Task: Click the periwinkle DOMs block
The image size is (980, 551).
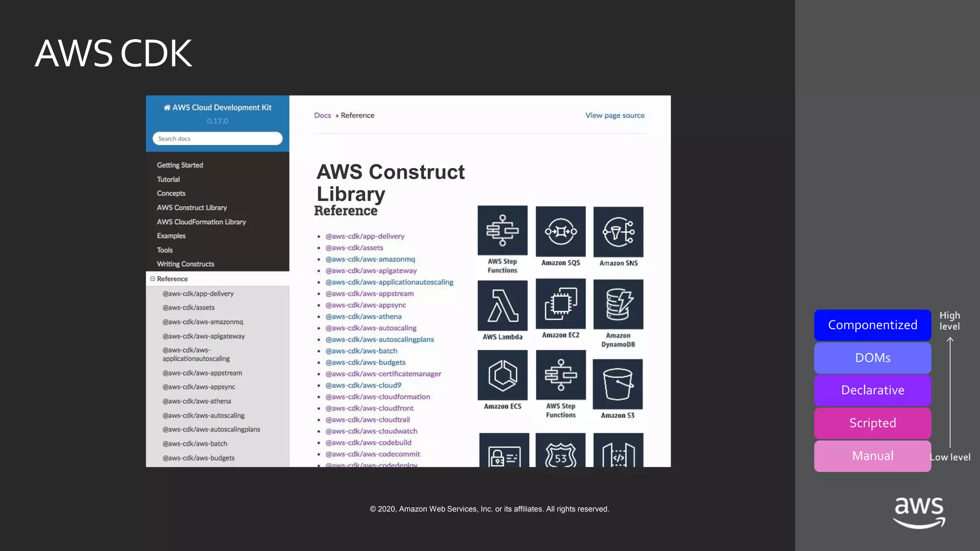Action: [872, 358]
